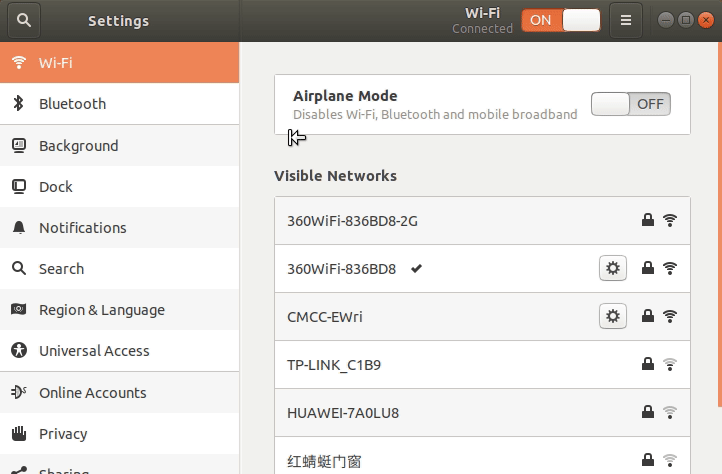Maximize the Settings window
Screen dimensions: 722x474
(686, 20)
